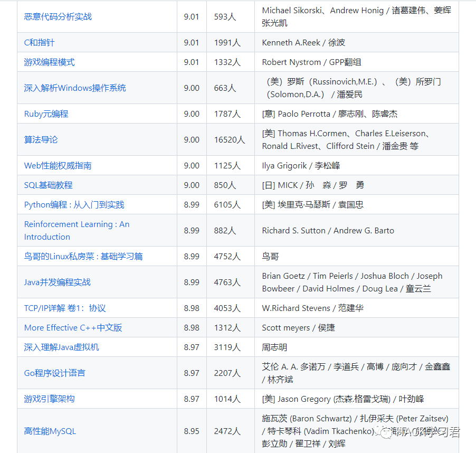Select author cell 周志明

click(357, 347)
